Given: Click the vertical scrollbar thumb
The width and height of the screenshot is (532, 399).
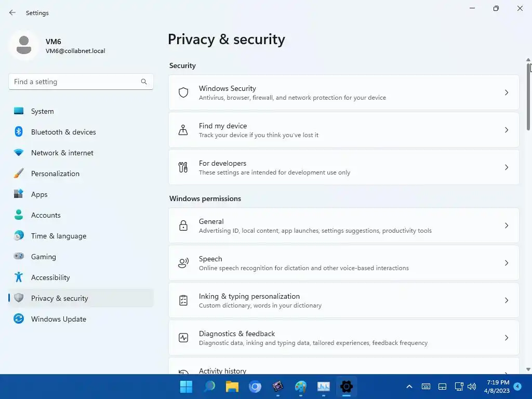Looking at the screenshot, I should [x=528, y=97].
